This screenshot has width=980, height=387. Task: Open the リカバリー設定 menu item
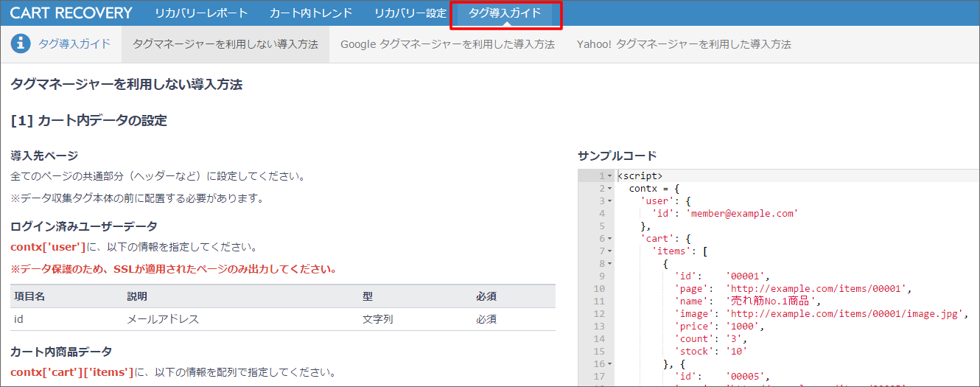(x=410, y=13)
